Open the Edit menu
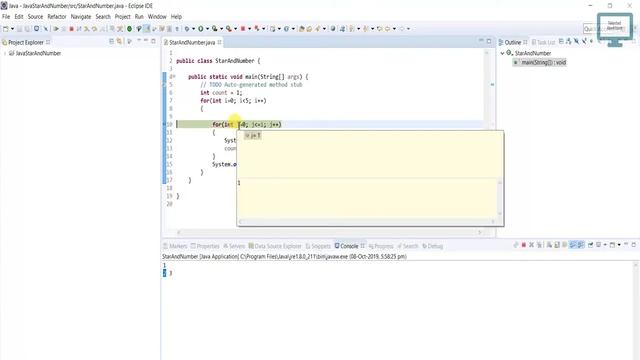640x360 pixels. (x=19, y=17)
